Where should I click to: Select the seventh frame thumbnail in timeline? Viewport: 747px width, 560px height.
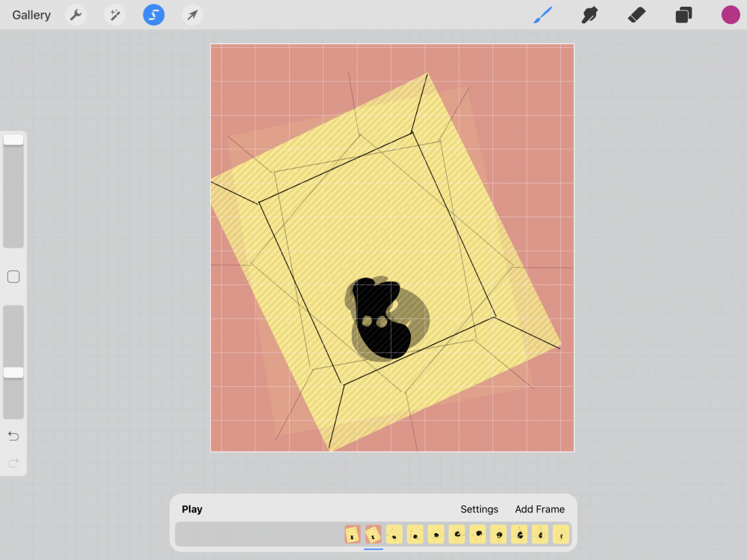click(x=478, y=535)
